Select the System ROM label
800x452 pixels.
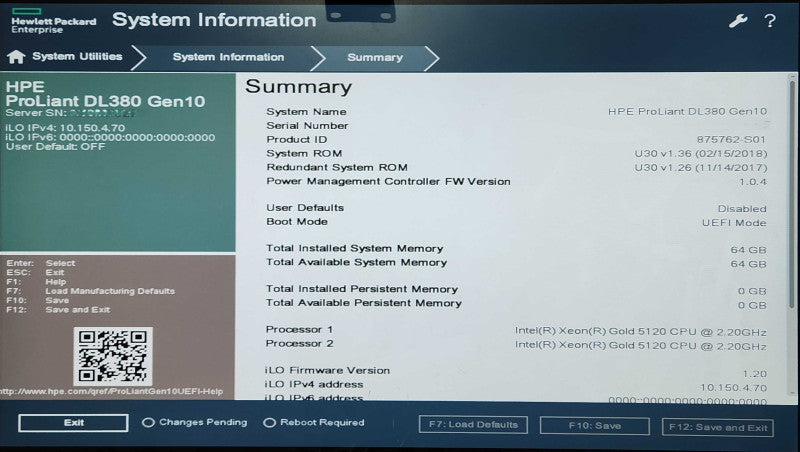tap(304, 153)
